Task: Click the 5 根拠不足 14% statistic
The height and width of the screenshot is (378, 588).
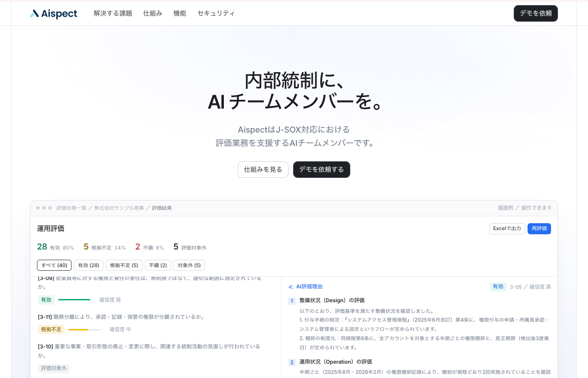Action: click(105, 247)
